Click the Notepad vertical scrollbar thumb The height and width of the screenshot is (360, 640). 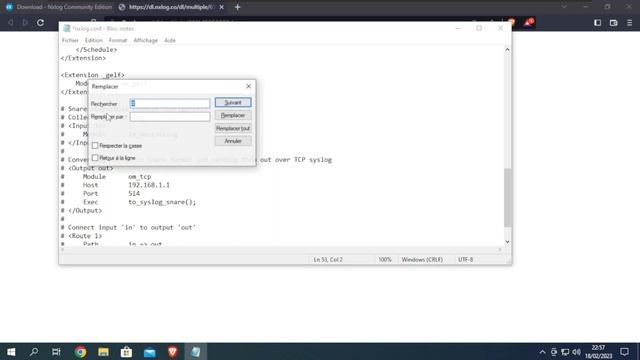(507, 198)
